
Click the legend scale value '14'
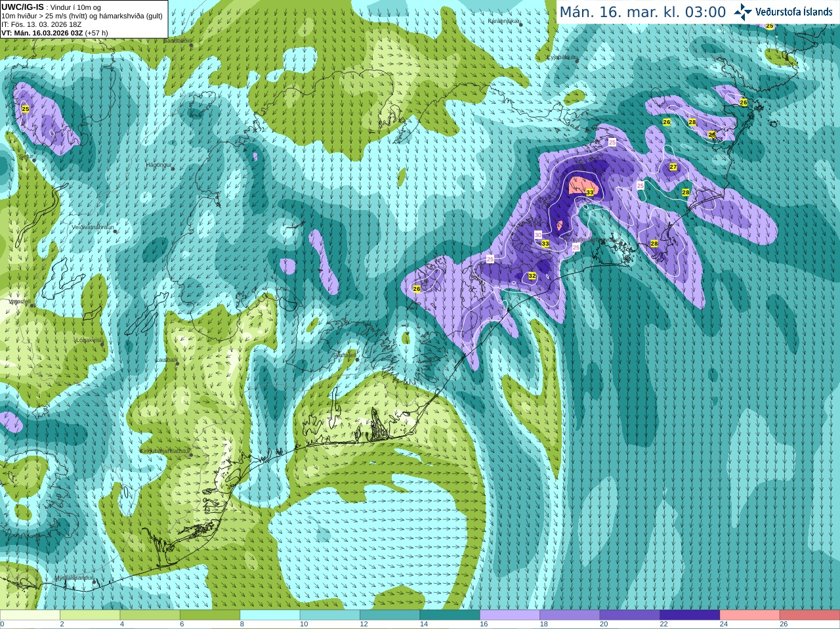424,624
